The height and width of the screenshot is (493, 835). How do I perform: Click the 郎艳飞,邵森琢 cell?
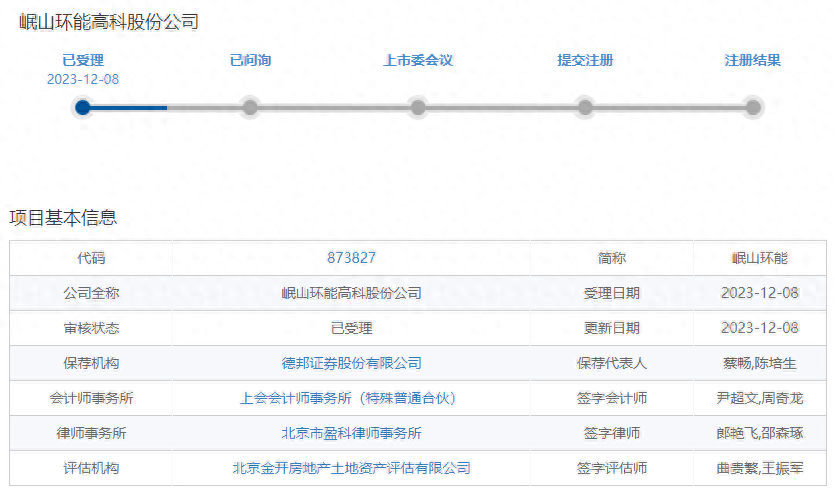click(x=760, y=433)
